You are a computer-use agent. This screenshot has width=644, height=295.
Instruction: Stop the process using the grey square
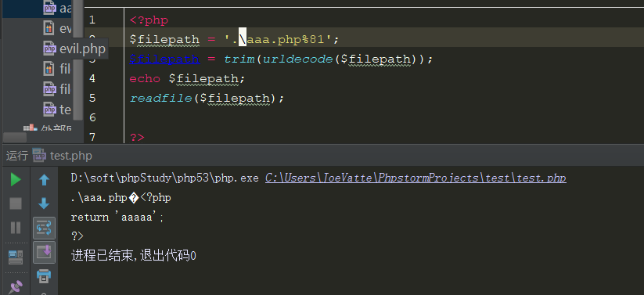pyautogui.click(x=16, y=203)
